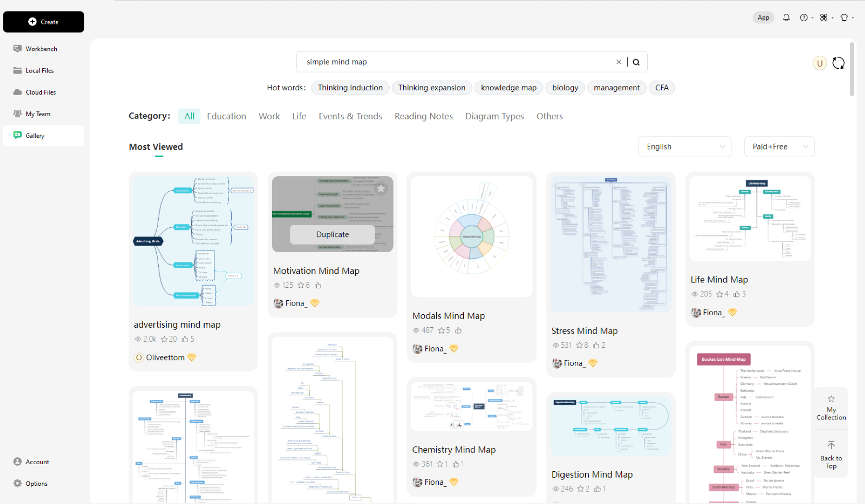Open Bucket List Mind Map thumbnail
Viewport: 865px width, 504px height.
pos(750,425)
